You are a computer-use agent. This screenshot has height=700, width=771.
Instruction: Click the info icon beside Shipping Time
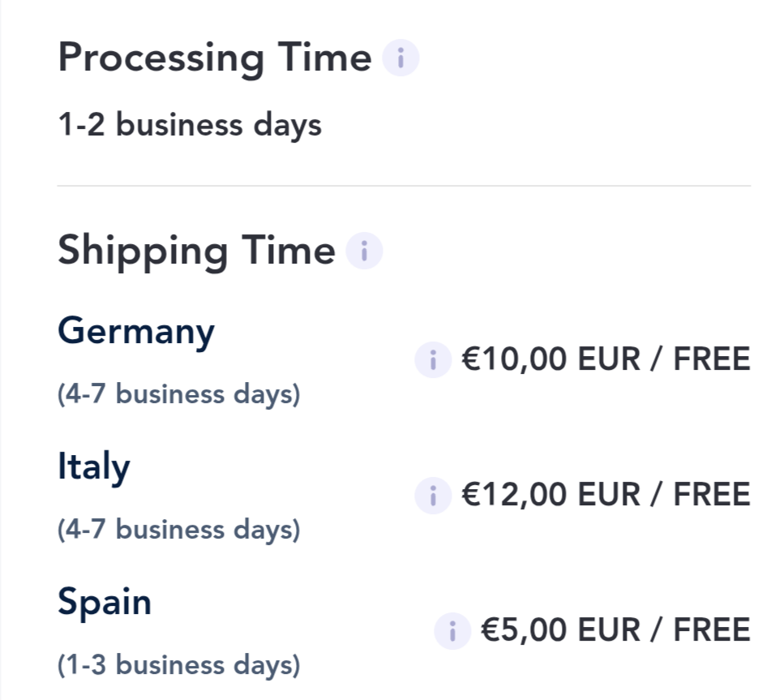click(364, 251)
